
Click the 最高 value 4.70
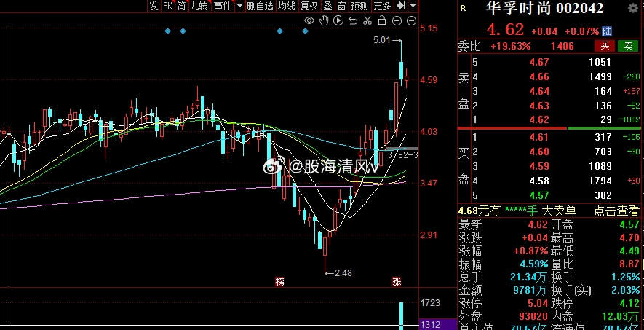pos(629,237)
